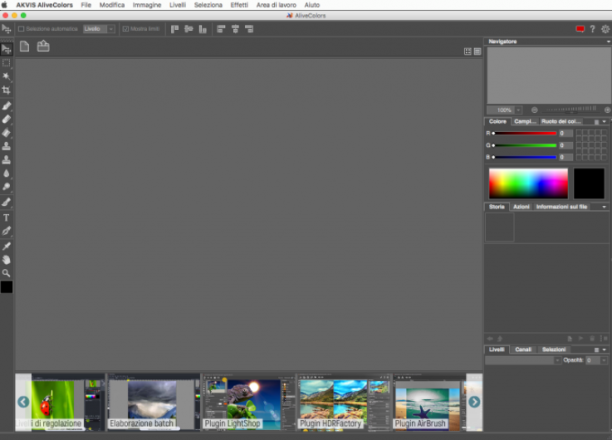
Task: Open the Seleziona menu
Action: pyautogui.click(x=208, y=5)
